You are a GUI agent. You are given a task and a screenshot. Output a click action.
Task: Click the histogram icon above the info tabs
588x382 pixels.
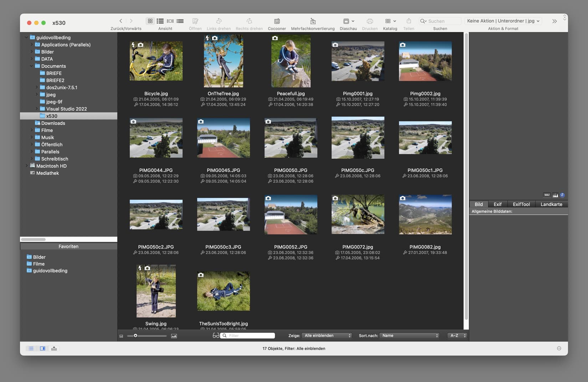pyautogui.click(x=555, y=195)
